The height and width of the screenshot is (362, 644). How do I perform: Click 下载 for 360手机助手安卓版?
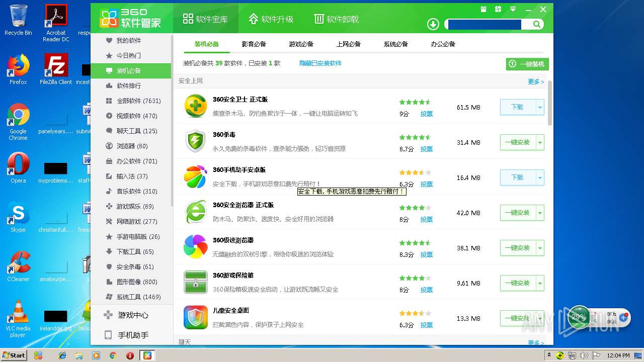[x=518, y=177]
